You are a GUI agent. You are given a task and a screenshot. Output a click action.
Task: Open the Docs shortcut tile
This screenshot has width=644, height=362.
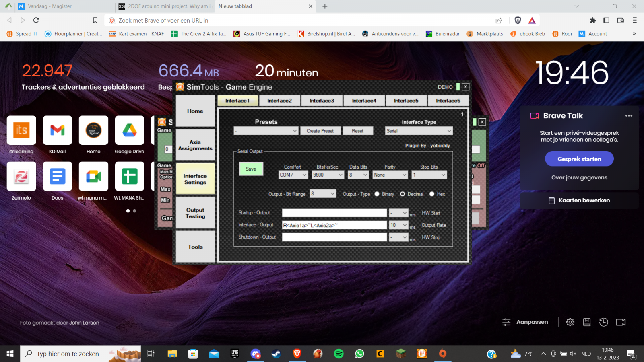[x=58, y=176]
